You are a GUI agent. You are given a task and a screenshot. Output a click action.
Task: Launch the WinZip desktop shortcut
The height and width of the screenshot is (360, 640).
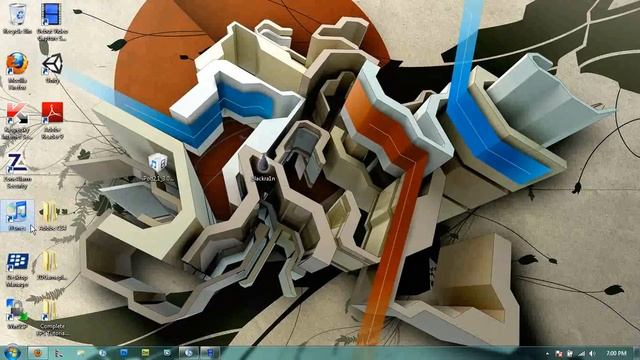pos(17,314)
